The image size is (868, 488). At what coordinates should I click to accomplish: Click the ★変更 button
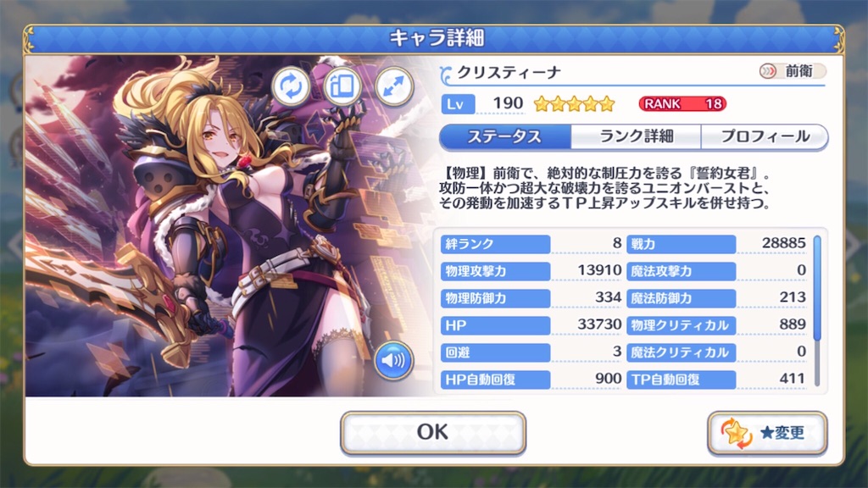click(x=767, y=433)
